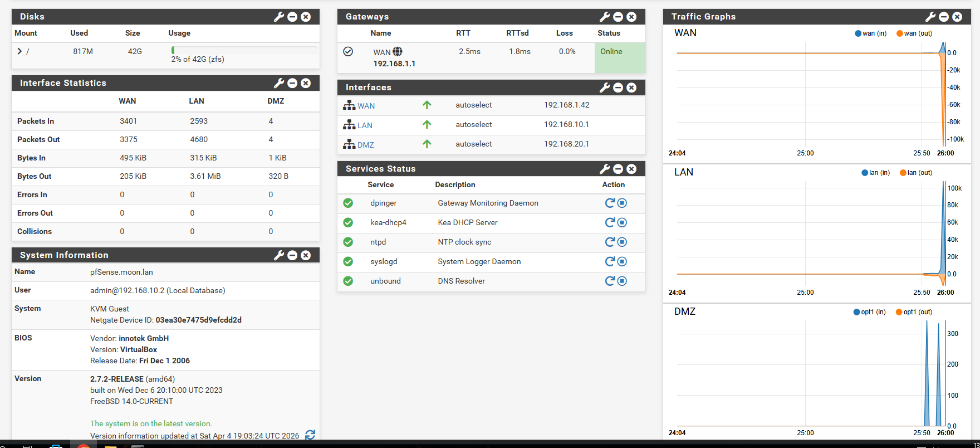The image size is (980, 448).
Task: Stop the ntpd service
Action: pyautogui.click(x=622, y=242)
